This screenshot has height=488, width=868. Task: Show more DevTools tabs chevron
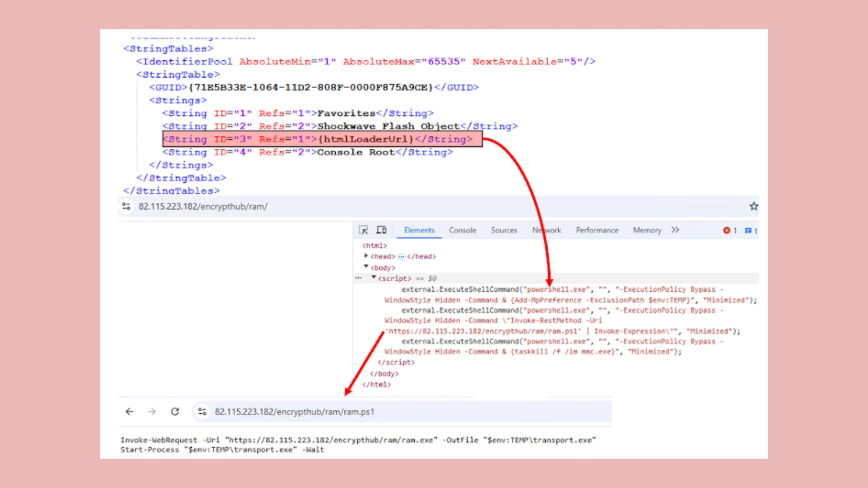coord(675,230)
